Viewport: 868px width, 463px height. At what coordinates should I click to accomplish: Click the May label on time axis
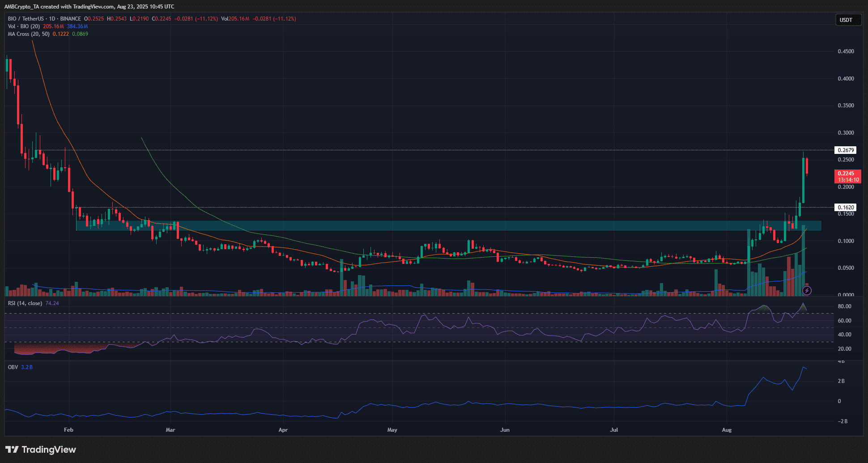(392, 430)
